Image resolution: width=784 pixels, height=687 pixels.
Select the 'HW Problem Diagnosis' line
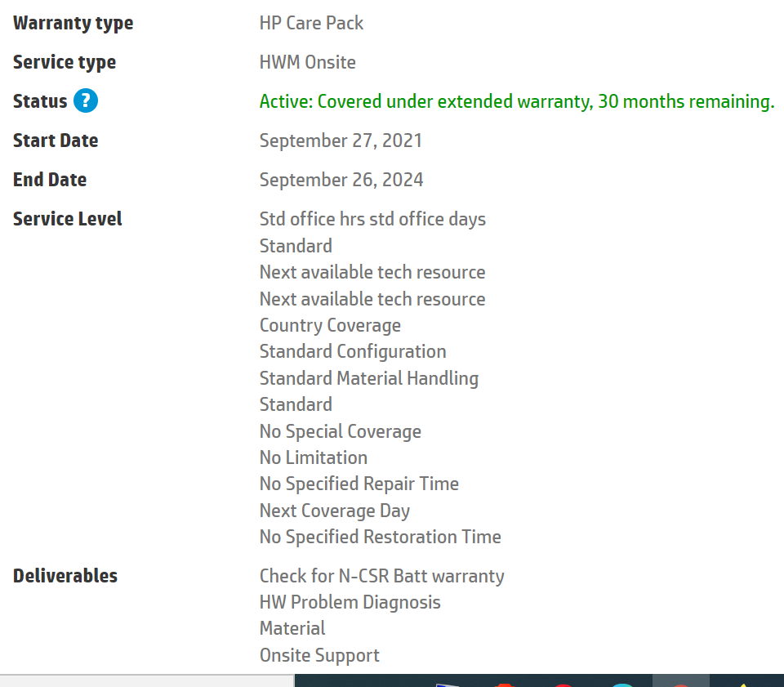(350, 603)
